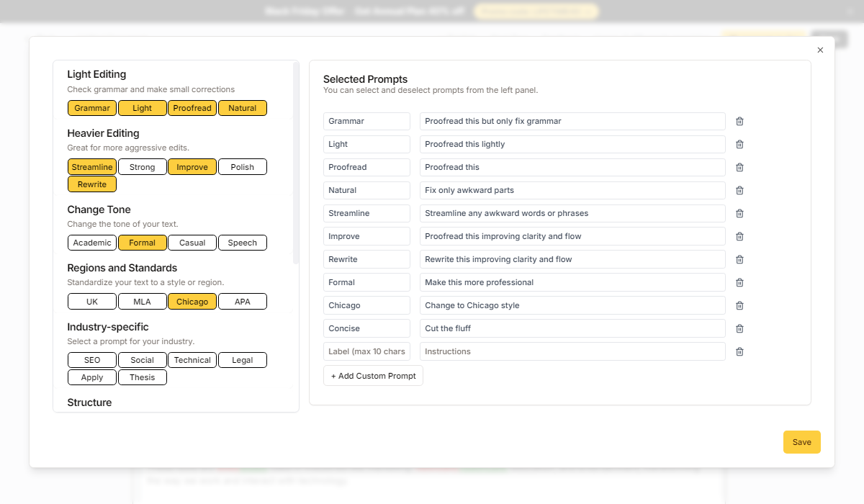Click Add Custom Prompt button
This screenshot has height=504, width=864.
[x=373, y=376]
